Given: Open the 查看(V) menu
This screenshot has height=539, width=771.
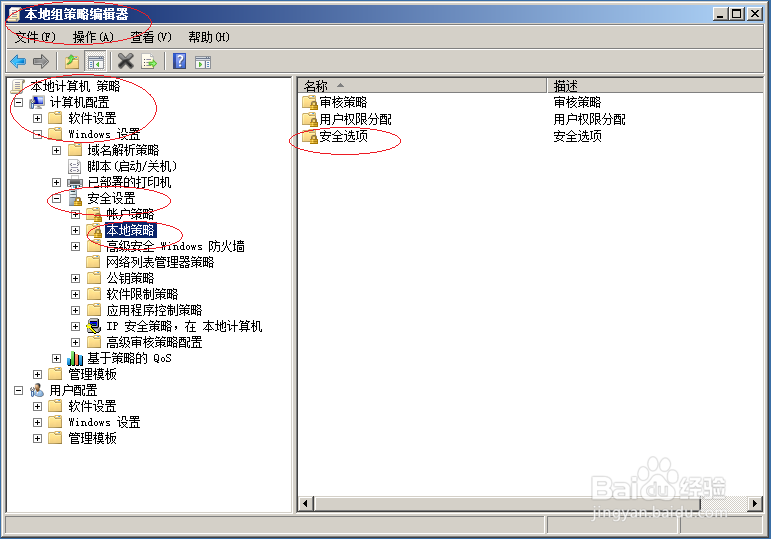Looking at the screenshot, I should tap(151, 37).
